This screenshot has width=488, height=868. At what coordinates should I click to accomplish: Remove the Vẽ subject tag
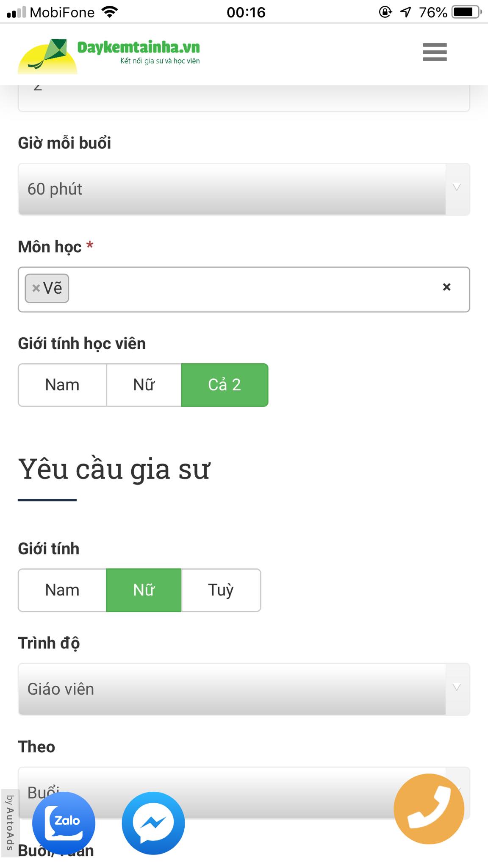[35, 288]
